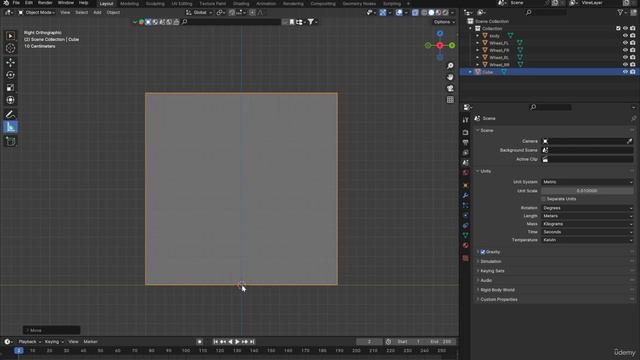Open the Object properties tab
Screen dimensions: 640x360
[466, 185]
